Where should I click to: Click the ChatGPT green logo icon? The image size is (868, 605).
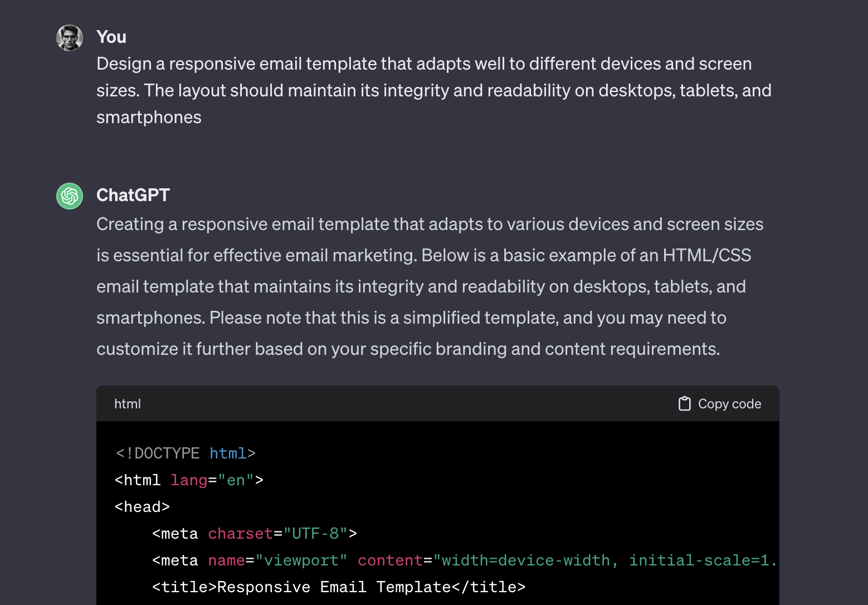pos(69,196)
